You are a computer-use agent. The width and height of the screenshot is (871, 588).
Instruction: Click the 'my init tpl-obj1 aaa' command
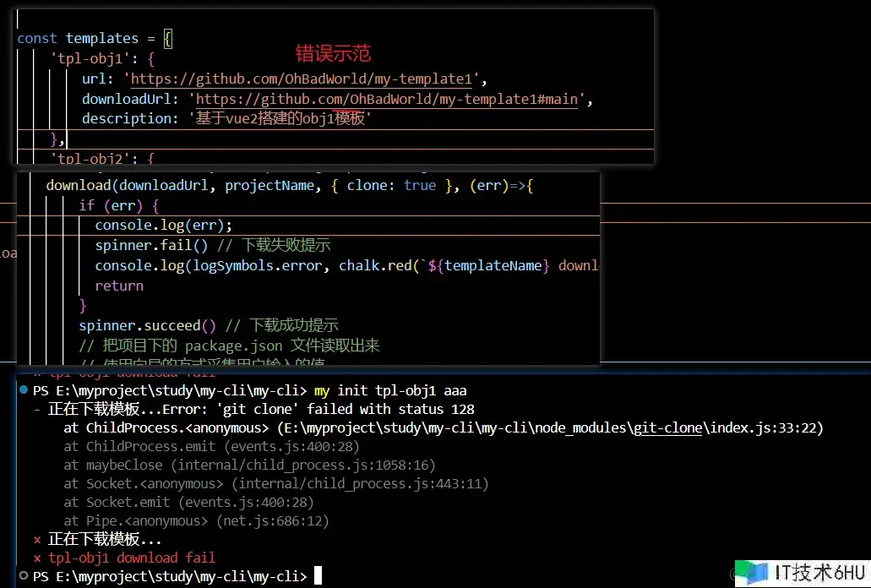click(389, 391)
